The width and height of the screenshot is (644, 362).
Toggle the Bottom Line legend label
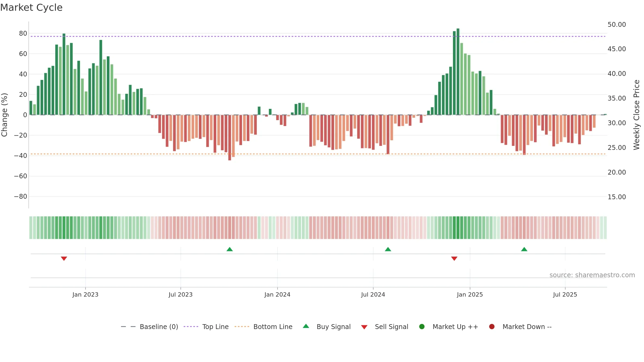click(273, 327)
